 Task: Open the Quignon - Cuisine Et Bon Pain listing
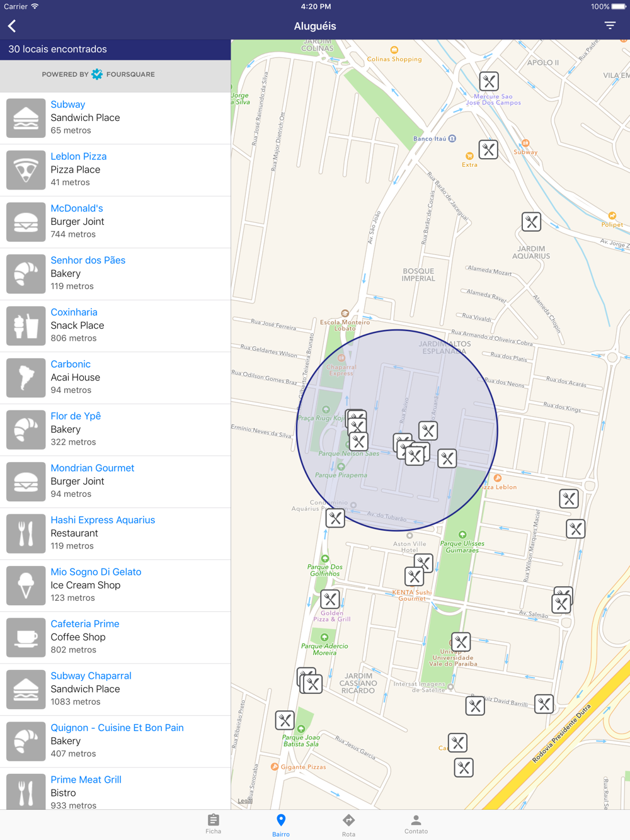pyautogui.click(x=115, y=741)
